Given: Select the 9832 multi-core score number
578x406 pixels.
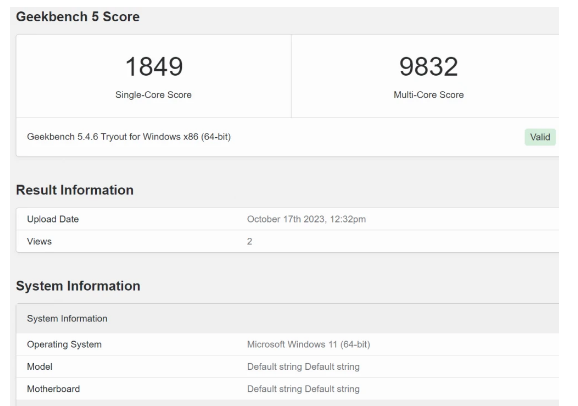Looking at the screenshot, I should coord(429,67).
